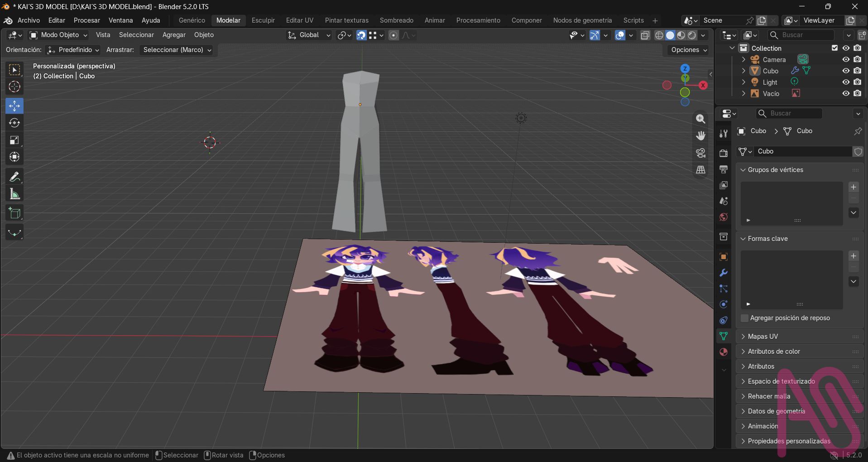868x462 pixels.
Task: Add a new workspace tab
Action: (655, 20)
